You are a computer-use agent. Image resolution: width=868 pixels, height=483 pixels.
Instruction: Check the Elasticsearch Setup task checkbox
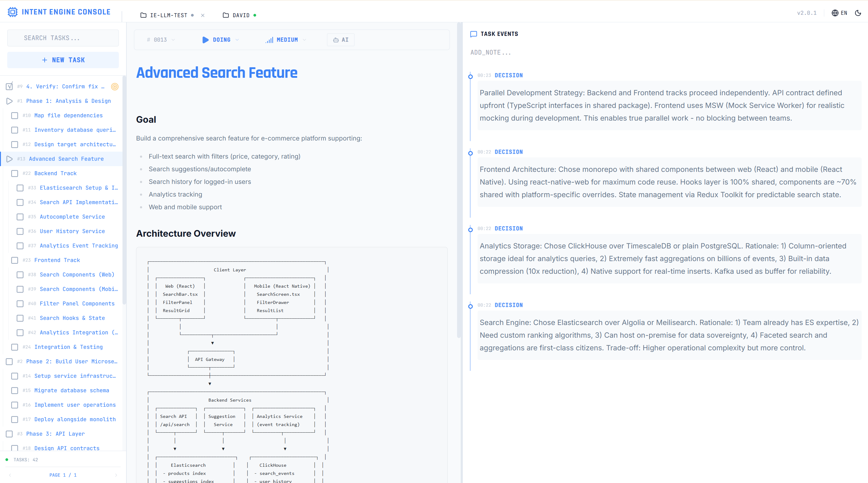click(x=20, y=188)
